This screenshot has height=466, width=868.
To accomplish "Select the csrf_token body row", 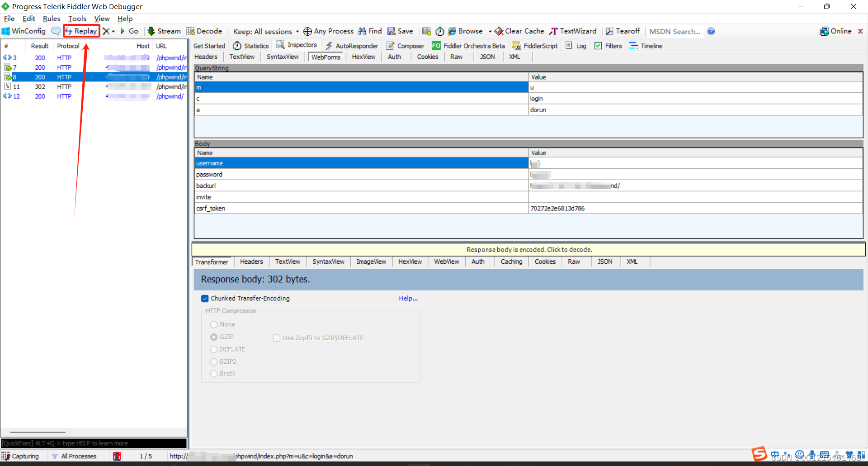I will tap(528, 209).
